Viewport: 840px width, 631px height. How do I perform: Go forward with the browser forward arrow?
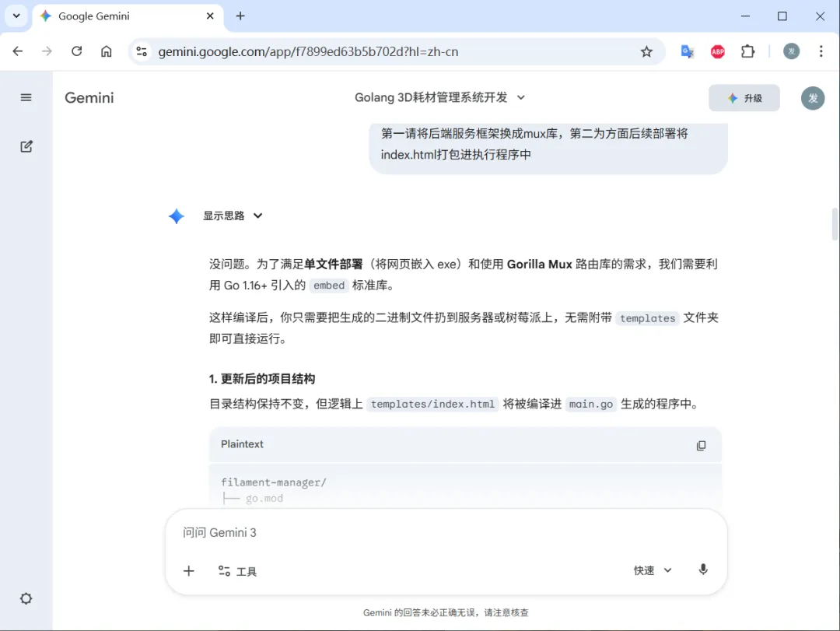[47, 51]
